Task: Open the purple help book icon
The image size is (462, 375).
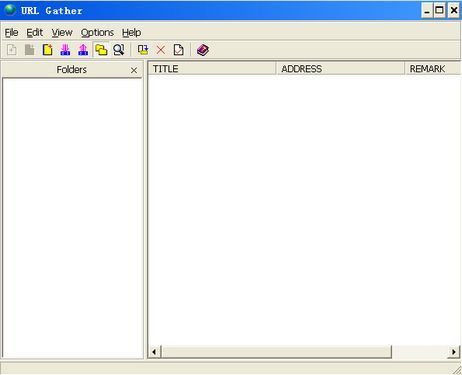Action: [203, 50]
